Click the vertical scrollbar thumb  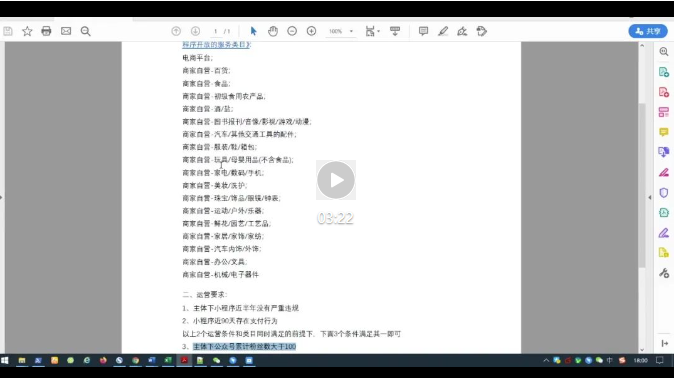tap(642, 185)
